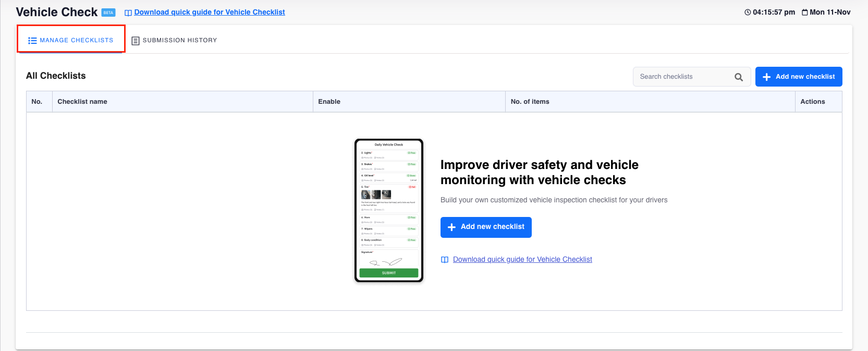868x351 pixels.
Task: Click the Actions column header
Action: point(812,102)
